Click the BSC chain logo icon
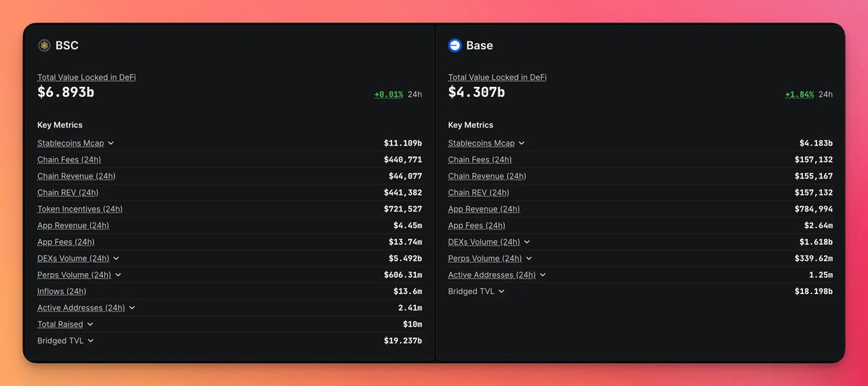The image size is (868, 386). point(44,46)
